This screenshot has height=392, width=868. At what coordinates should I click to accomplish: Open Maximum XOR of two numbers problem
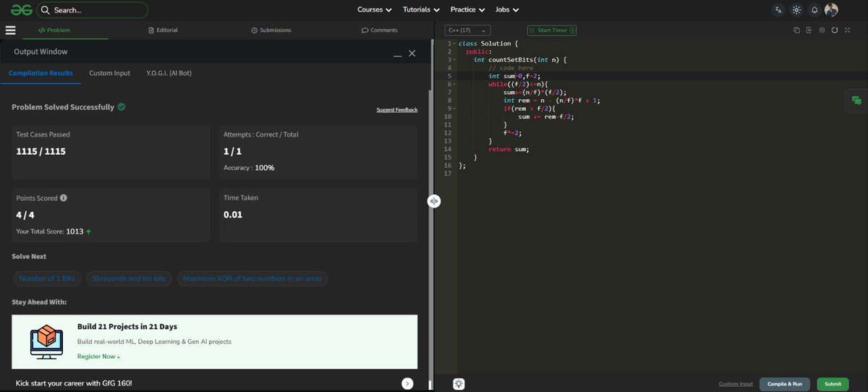coord(252,278)
